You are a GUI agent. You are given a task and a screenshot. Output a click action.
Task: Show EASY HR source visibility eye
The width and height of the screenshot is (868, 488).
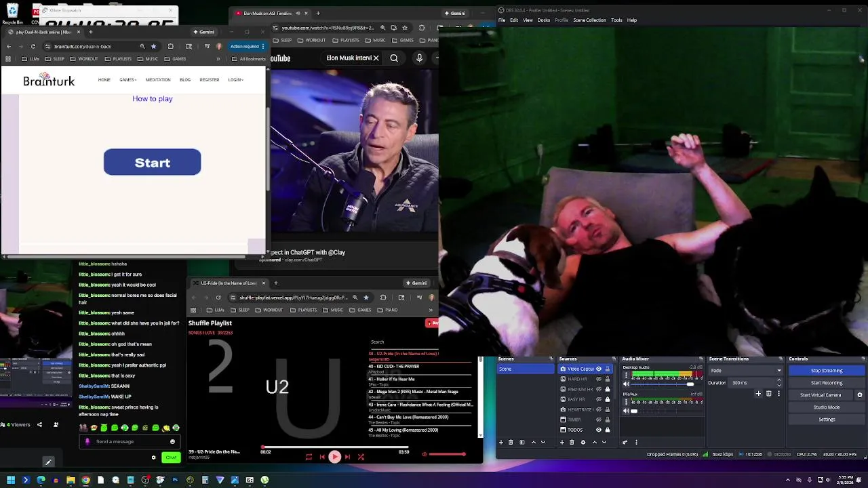coord(599,399)
